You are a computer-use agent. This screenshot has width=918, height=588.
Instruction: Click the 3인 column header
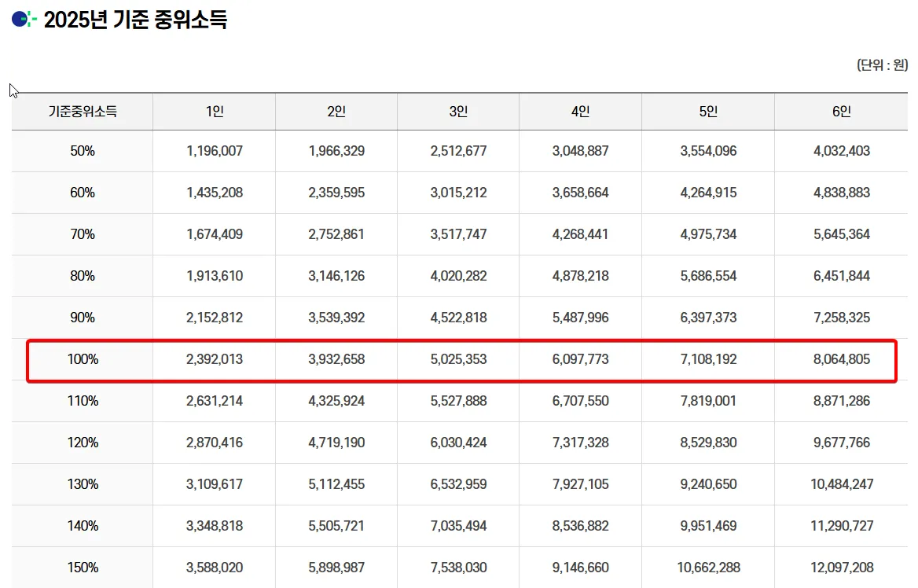(x=458, y=111)
